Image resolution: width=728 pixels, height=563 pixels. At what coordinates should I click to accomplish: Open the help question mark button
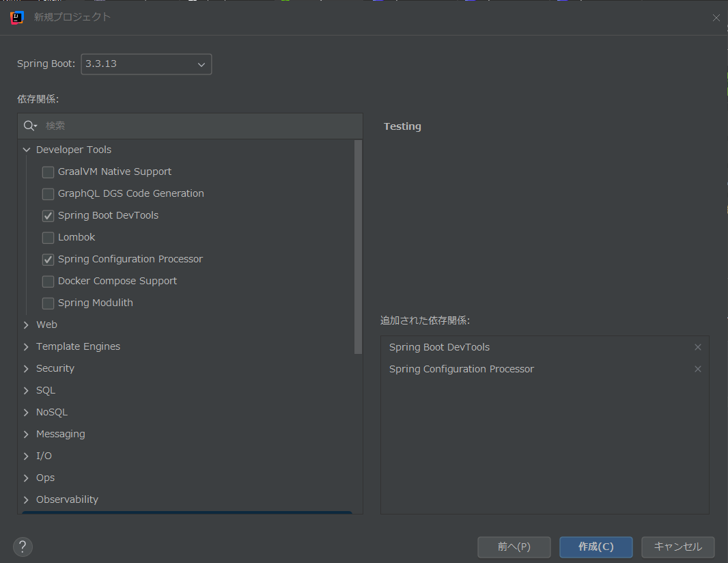[x=23, y=547]
